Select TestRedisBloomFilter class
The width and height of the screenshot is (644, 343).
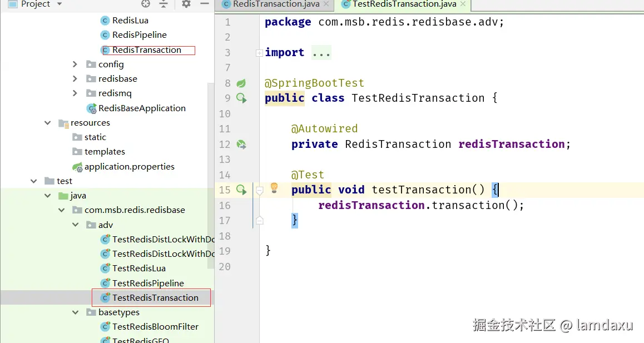(155, 326)
